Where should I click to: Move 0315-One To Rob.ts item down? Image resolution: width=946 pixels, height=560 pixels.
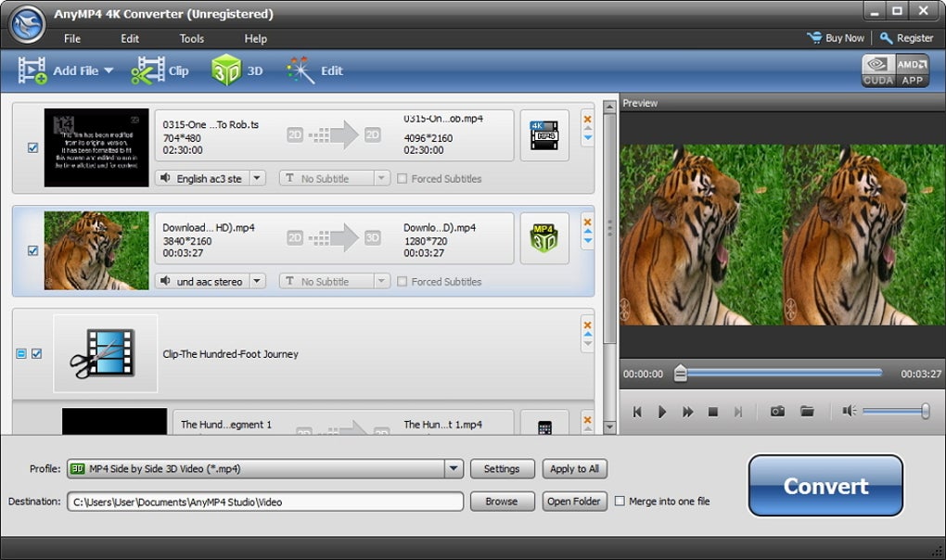click(587, 138)
